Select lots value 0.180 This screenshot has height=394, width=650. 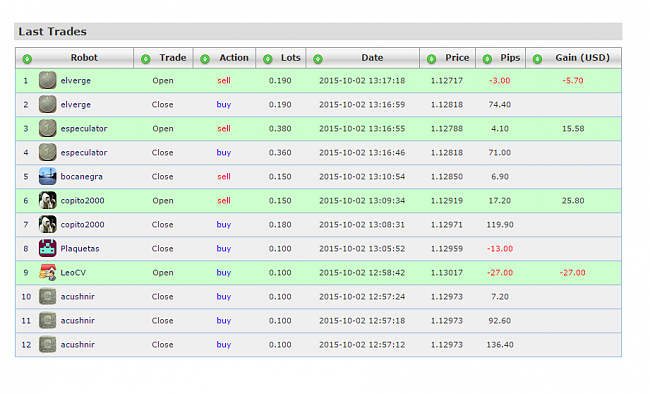pos(280,225)
